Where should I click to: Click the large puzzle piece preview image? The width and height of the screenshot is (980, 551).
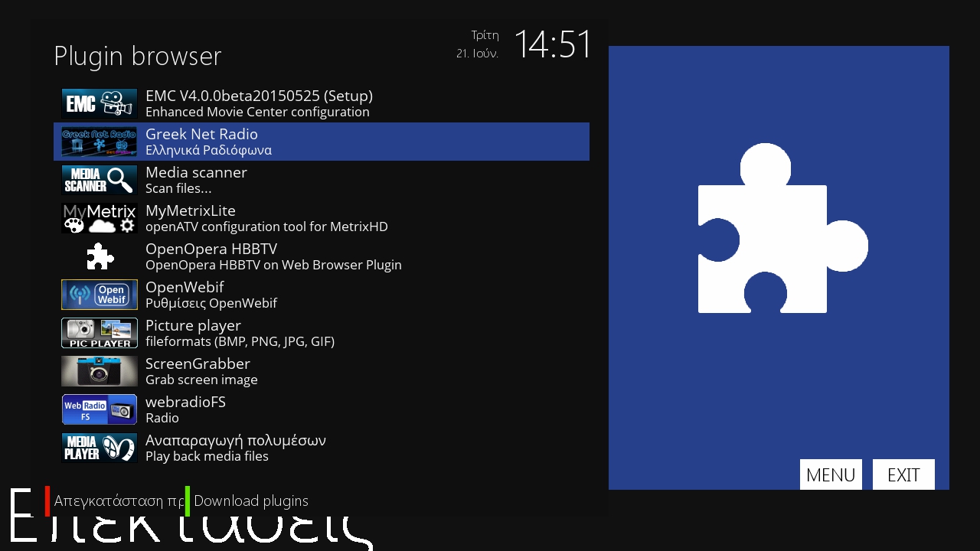(x=782, y=228)
